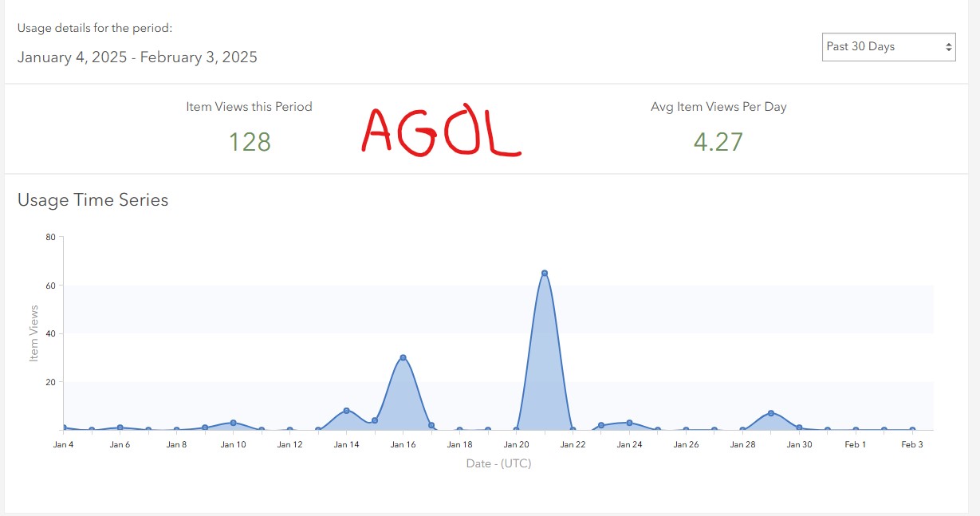Image resolution: width=980 pixels, height=516 pixels.
Task: Click the Jan 23 data point on chart
Action: coord(601,425)
